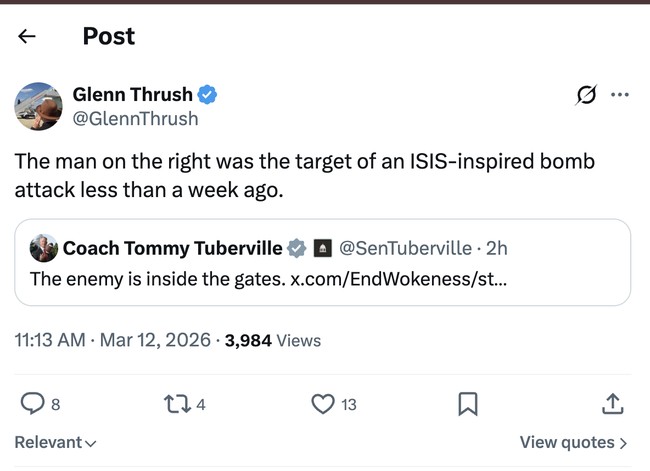The width and height of the screenshot is (650, 471).
Task: Open the three-dot more options menu
Action: coord(620,95)
